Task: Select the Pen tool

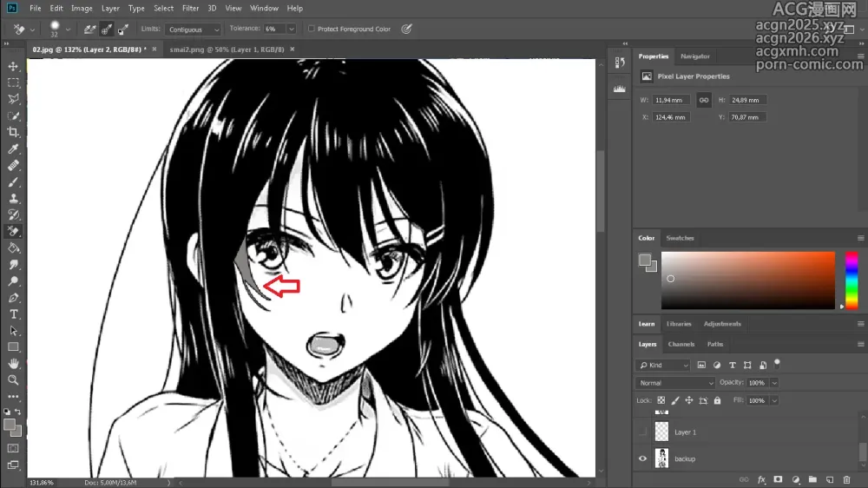Action: (x=13, y=298)
